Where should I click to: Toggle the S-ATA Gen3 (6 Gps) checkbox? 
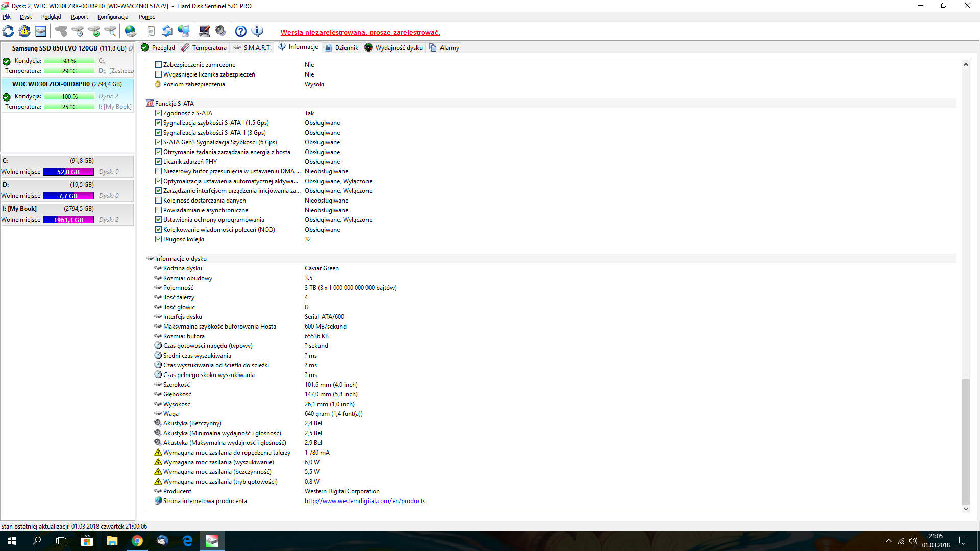(158, 142)
